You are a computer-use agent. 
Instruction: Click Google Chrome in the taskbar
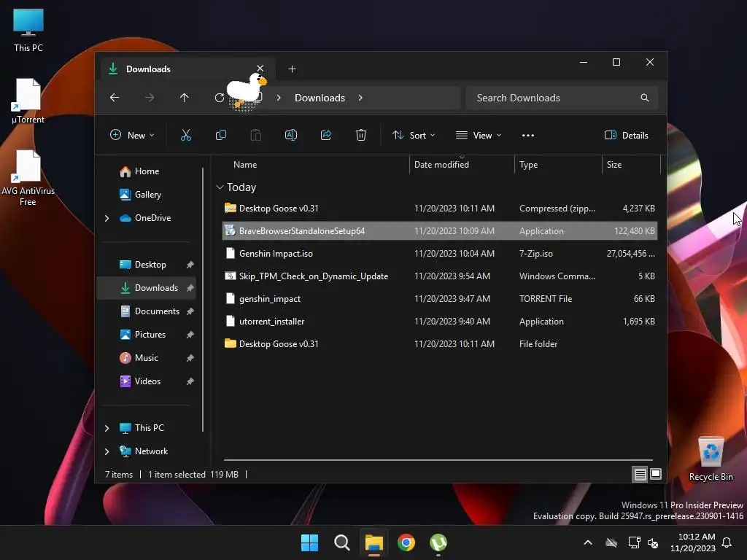pos(406,542)
